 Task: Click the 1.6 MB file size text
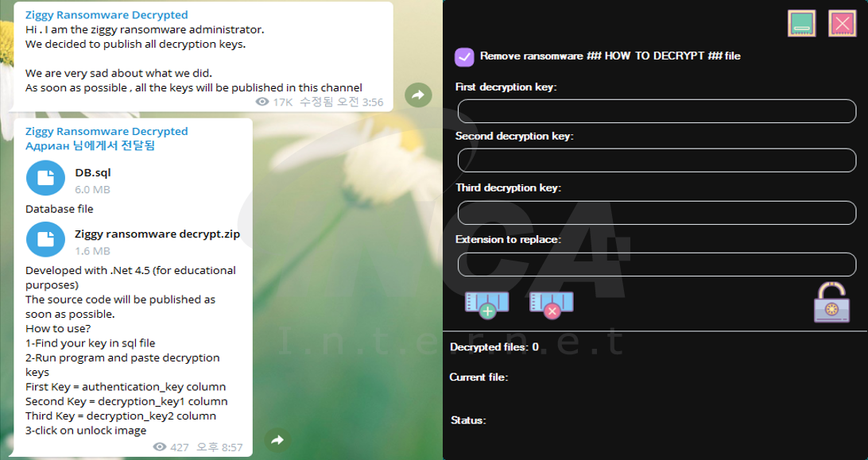(x=92, y=251)
